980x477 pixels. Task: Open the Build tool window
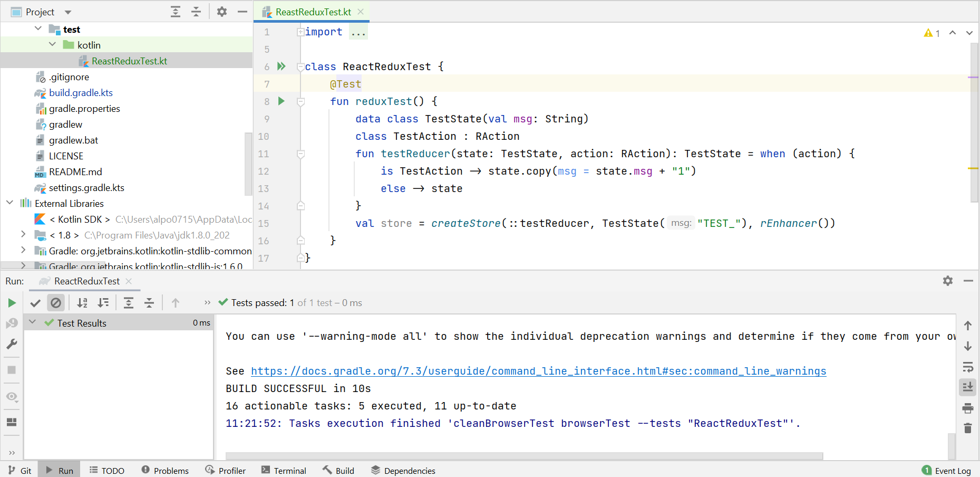tap(338, 470)
